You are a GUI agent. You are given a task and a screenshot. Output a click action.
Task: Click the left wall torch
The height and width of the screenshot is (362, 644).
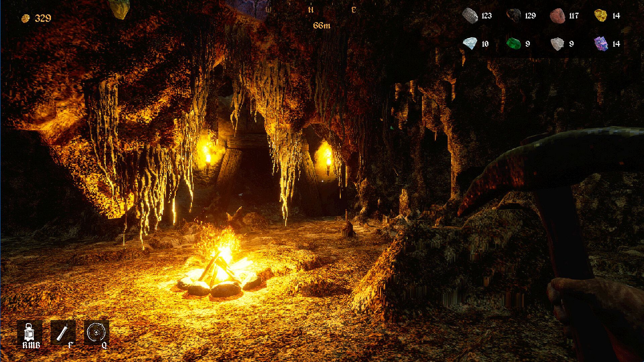[208, 159]
